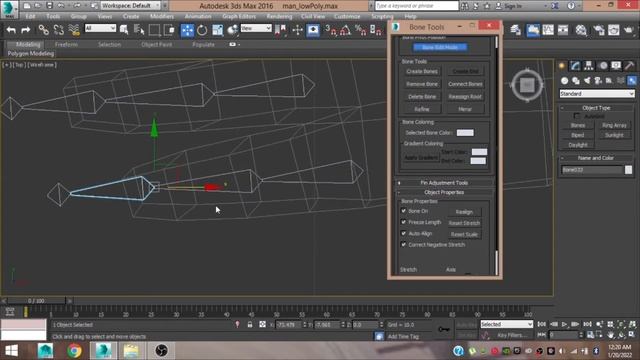The height and width of the screenshot is (360, 640).
Task: Expand the Fin Adjustment Tools rollout
Action: pyautogui.click(x=444, y=183)
